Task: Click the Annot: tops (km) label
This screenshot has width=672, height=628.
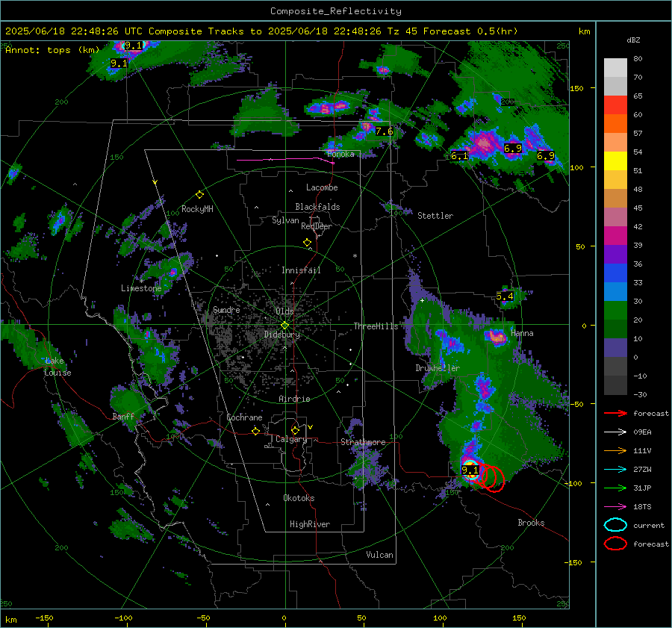Action: click(x=52, y=50)
